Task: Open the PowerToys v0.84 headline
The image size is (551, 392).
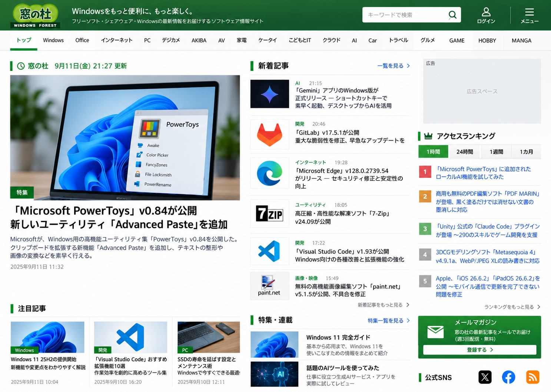Action: [x=119, y=217]
